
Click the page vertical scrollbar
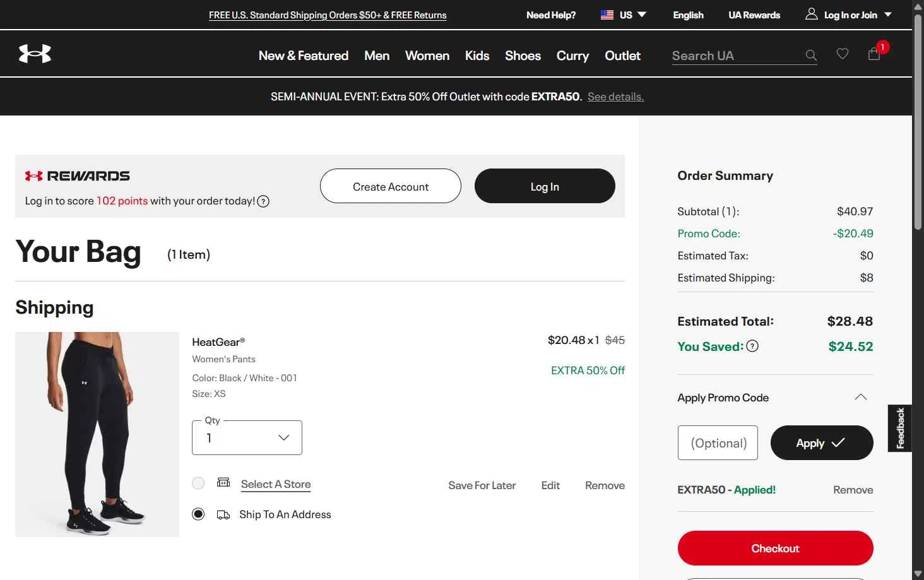coord(918,121)
